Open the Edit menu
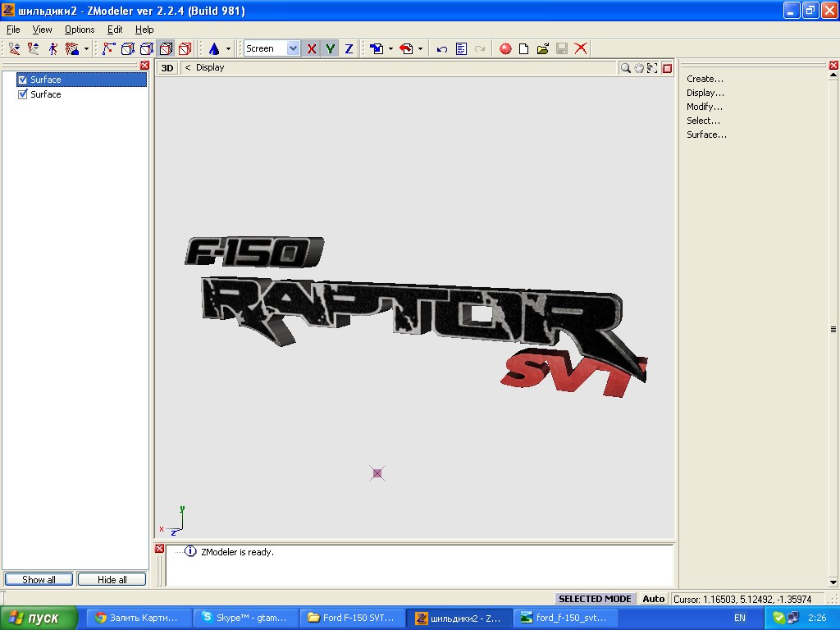The width and height of the screenshot is (840, 630). [x=115, y=30]
